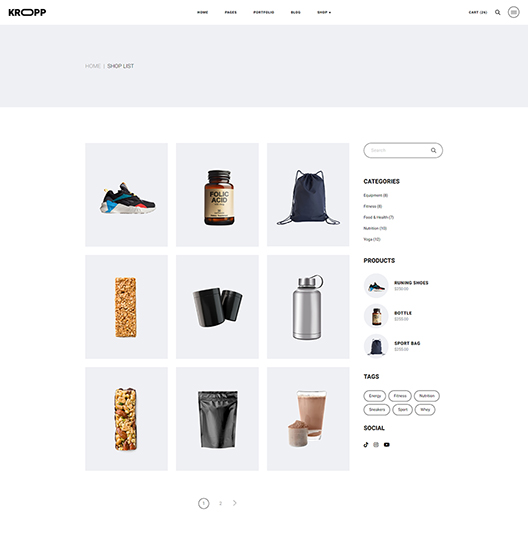This screenshot has width=528, height=550.
Task: Open the Blog menu item
Action: click(x=295, y=12)
